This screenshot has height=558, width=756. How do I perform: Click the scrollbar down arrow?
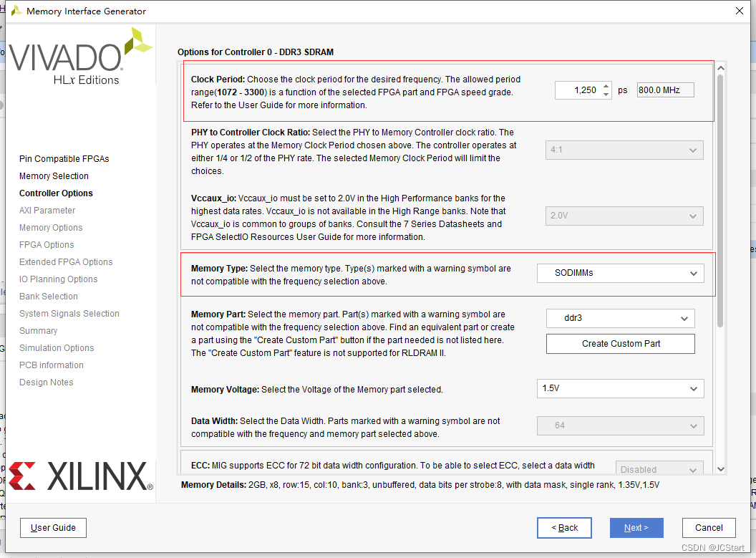pyautogui.click(x=721, y=468)
